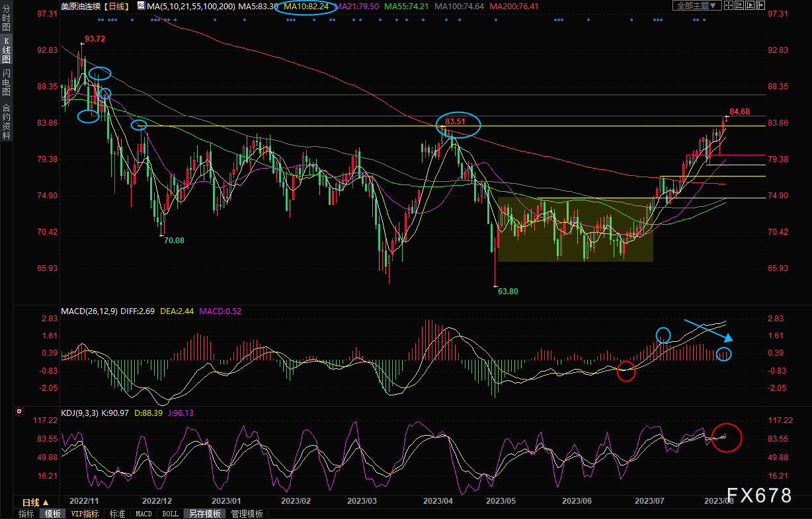
Task: Click the 84.68 latest high label
Action: 740,112
